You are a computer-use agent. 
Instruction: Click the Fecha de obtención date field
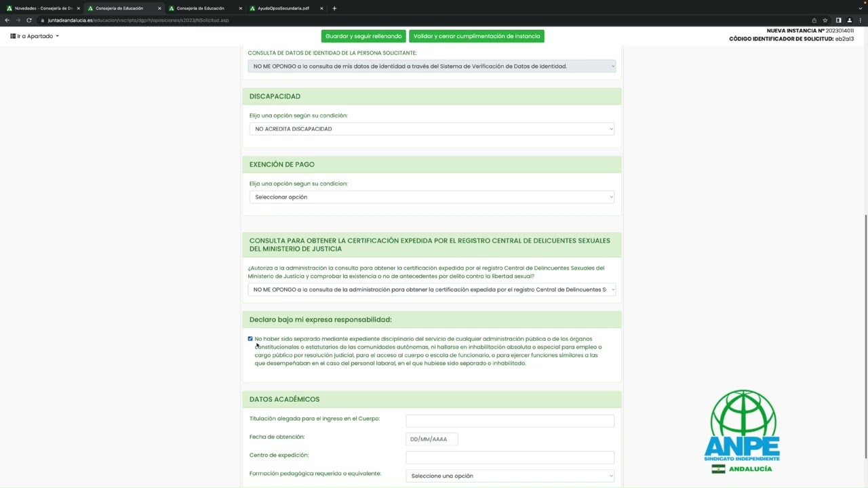tap(432, 439)
